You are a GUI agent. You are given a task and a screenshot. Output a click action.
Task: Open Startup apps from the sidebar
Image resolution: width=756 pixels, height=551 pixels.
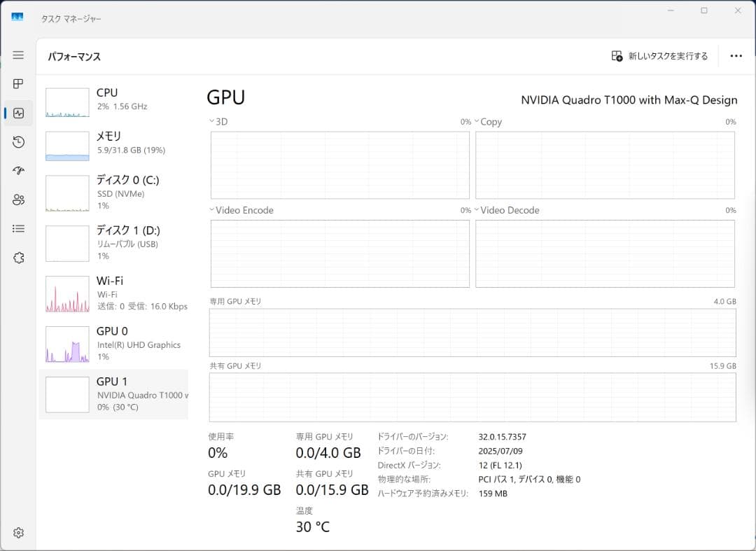click(x=18, y=171)
